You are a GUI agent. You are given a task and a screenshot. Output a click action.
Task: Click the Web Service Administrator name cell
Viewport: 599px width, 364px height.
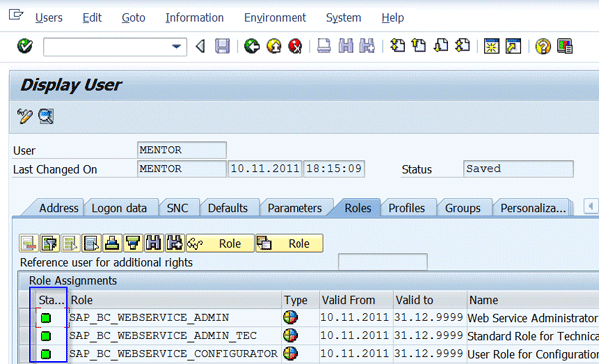(533, 318)
